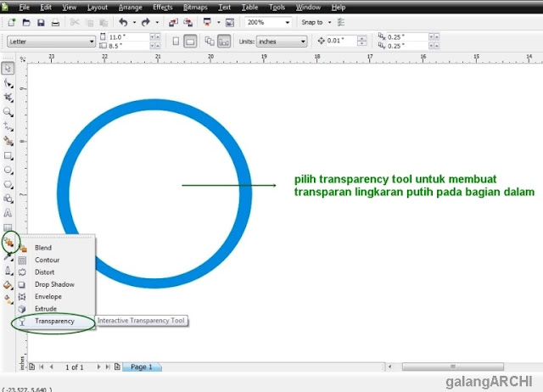Switch to landscape page orientation
Screen dimensions: 543x392
tap(191, 41)
